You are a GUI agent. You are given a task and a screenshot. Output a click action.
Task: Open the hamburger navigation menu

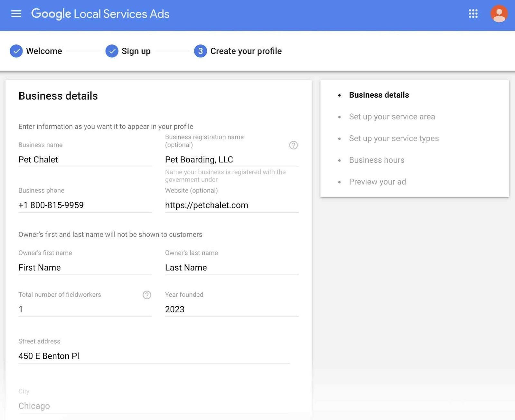point(16,14)
